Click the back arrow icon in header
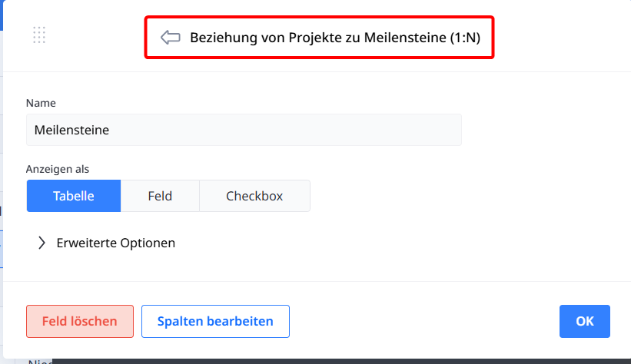This screenshot has height=364, width=631. point(170,38)
